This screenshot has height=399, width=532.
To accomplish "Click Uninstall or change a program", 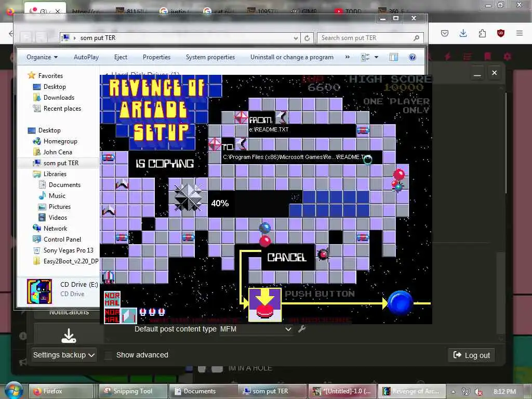I will [292, 57].
